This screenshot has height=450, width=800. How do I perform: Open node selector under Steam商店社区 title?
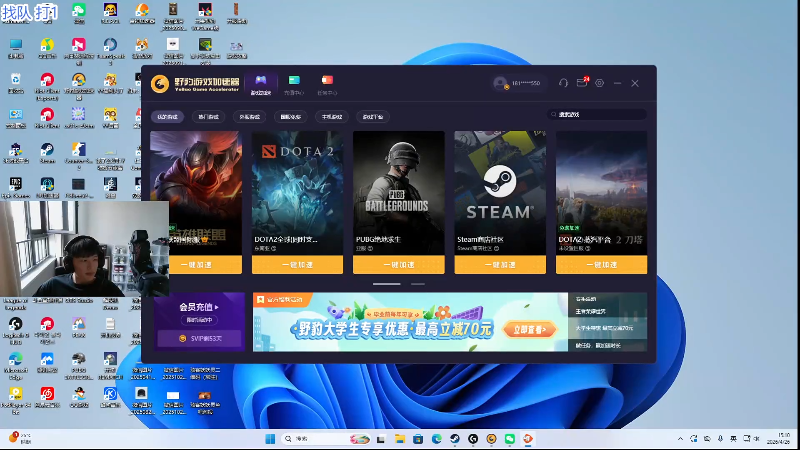[478, 248]
